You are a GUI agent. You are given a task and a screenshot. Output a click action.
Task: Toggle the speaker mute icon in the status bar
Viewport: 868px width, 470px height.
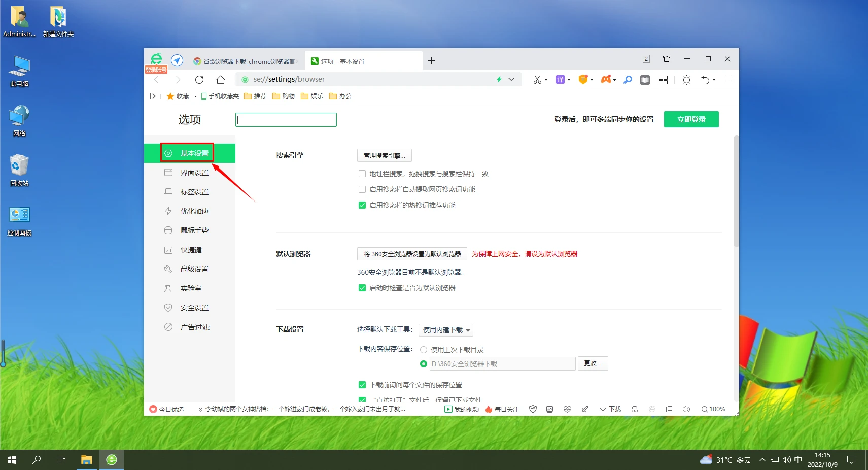click(686, 409)
